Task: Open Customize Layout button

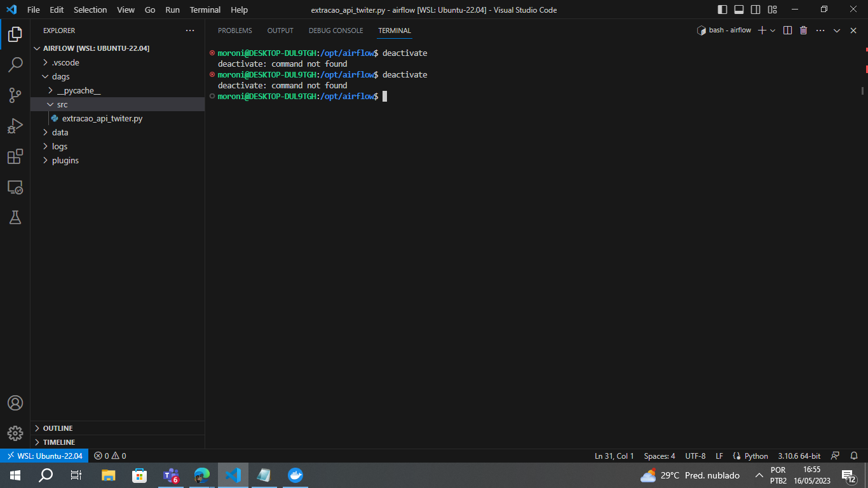Action: click(772, 10)
